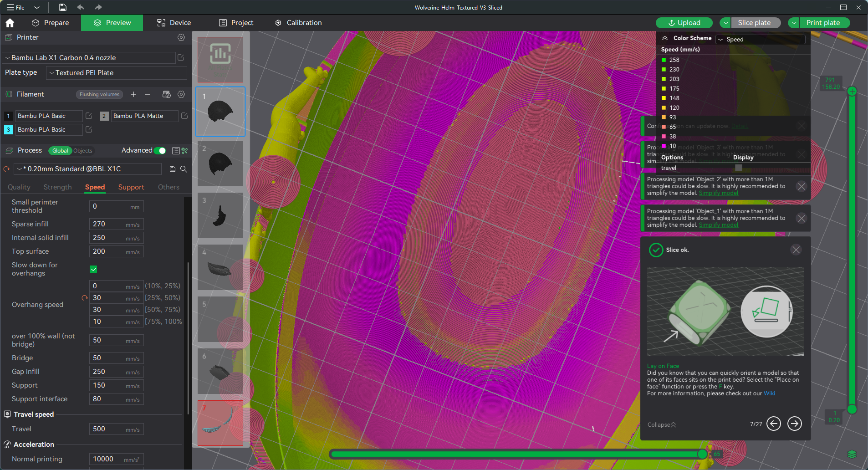Switch to the Prepare tab
868x470 pixels.
coord(51,23)
